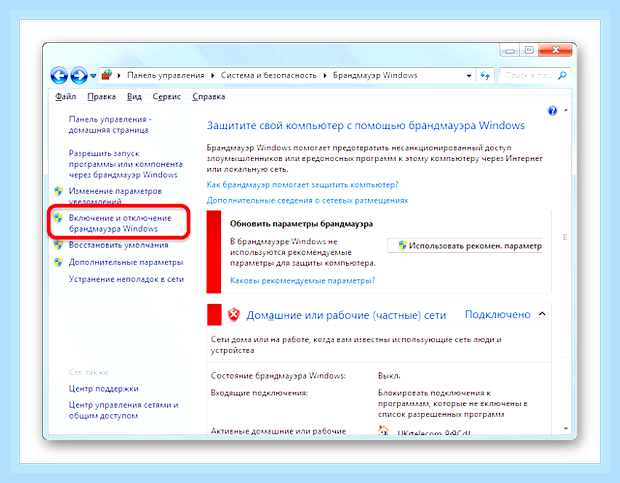
Task: Open 'Центр управления сетями и общим доступом' link
Action: [123, 410]
